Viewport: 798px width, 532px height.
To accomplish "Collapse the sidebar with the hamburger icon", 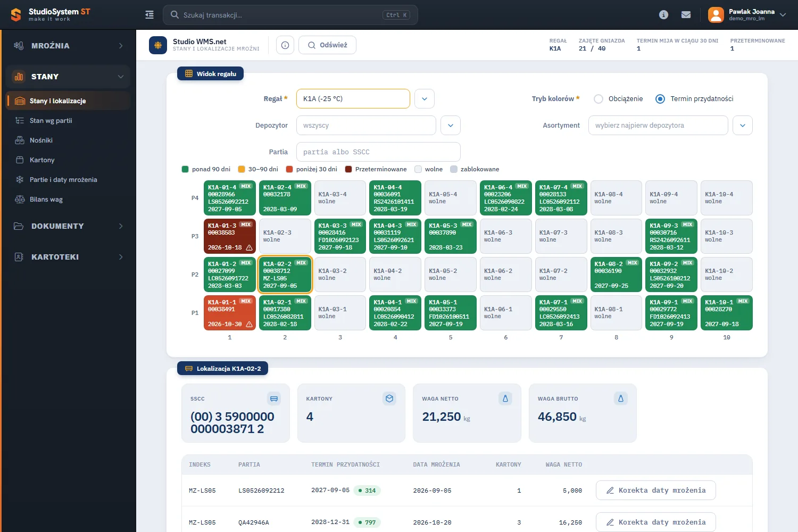I will 149,15.
